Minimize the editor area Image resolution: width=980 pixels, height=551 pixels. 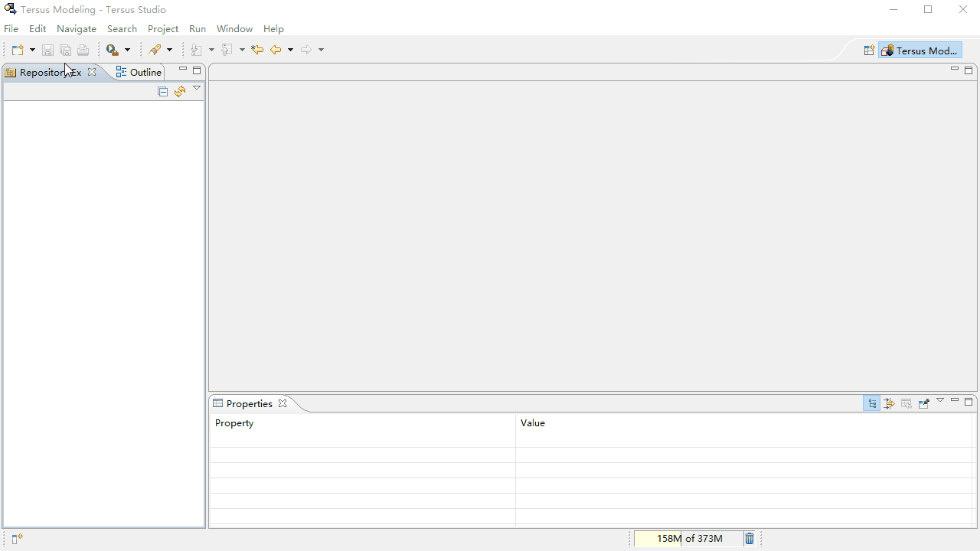(x=955, y=69)
